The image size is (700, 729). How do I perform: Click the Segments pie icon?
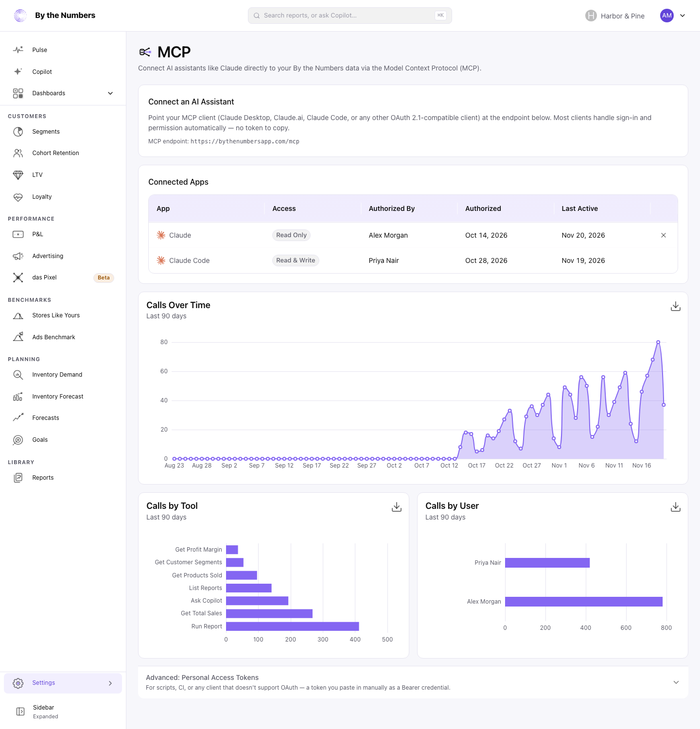[18, 132]
